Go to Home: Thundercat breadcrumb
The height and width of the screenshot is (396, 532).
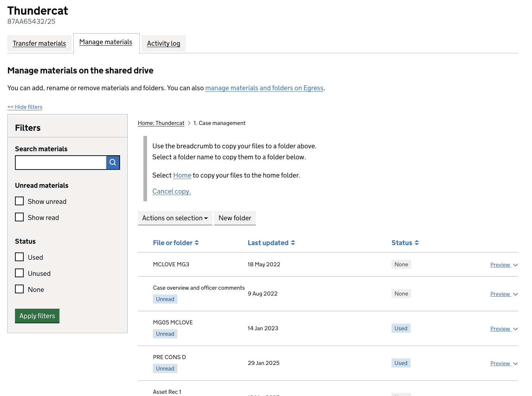pyautogui.click(x=161, y=123)
